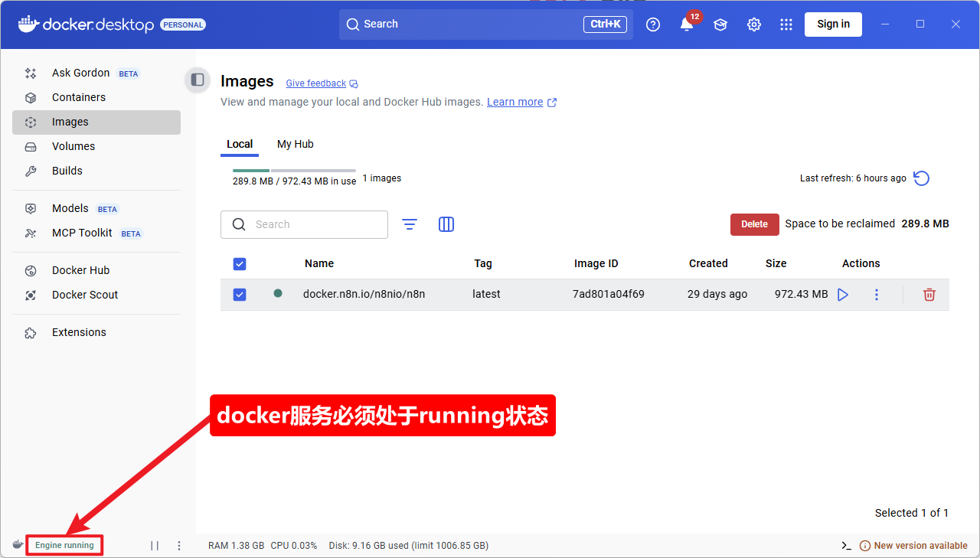
Task: Click the Docker whale icon in status bar
Action: pyautogui.click(x=18, y=545)
